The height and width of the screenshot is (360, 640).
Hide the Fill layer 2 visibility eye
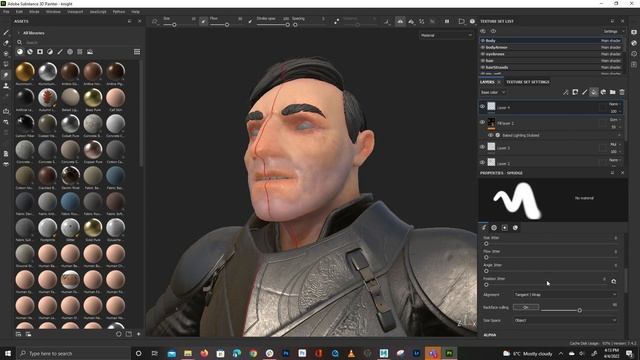[x=482, y=122]
